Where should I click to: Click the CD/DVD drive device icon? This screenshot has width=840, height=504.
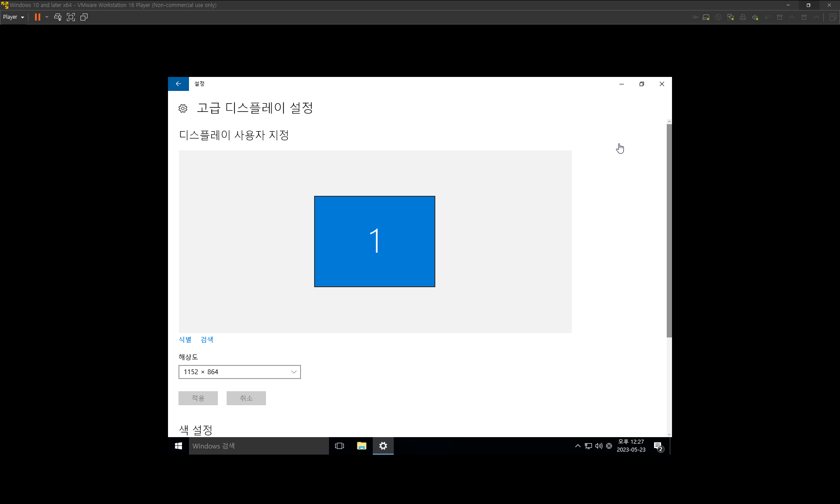(x=718, y=17)
